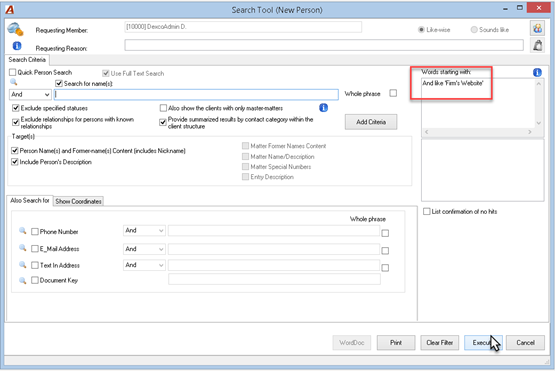Viewport: 555px width, 371px height.
Task: Click the info icon beside master-matters option
Action: coord(324,108)
